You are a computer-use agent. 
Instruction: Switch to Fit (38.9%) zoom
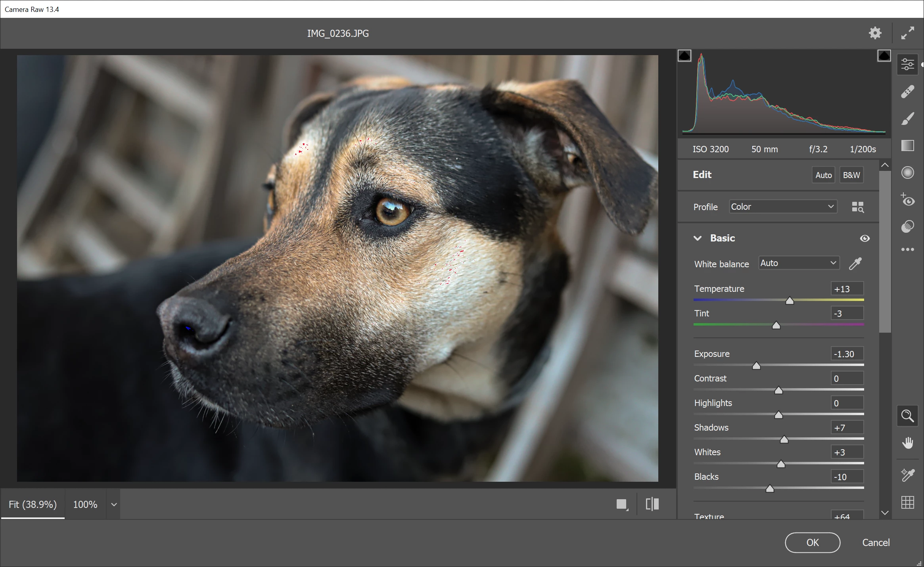[33, 504]
